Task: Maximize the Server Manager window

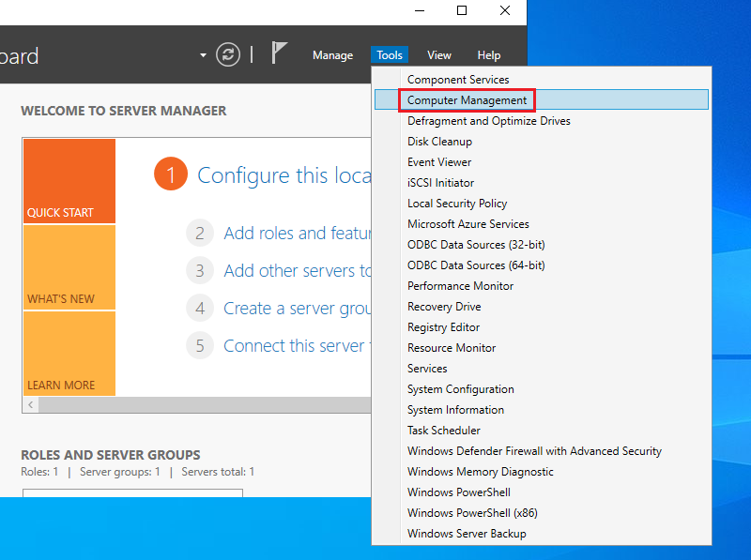Action: [x=462, y=11]
